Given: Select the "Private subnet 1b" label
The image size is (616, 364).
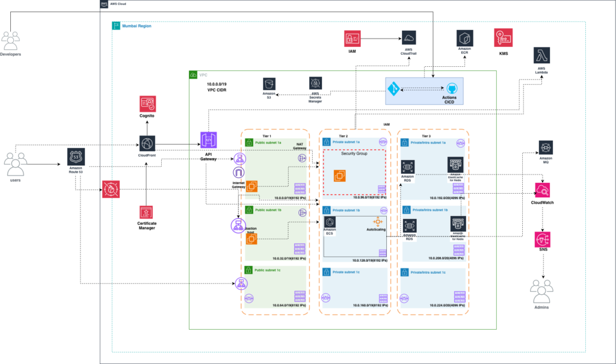Looking at the screenshot, I should (346, 211).
